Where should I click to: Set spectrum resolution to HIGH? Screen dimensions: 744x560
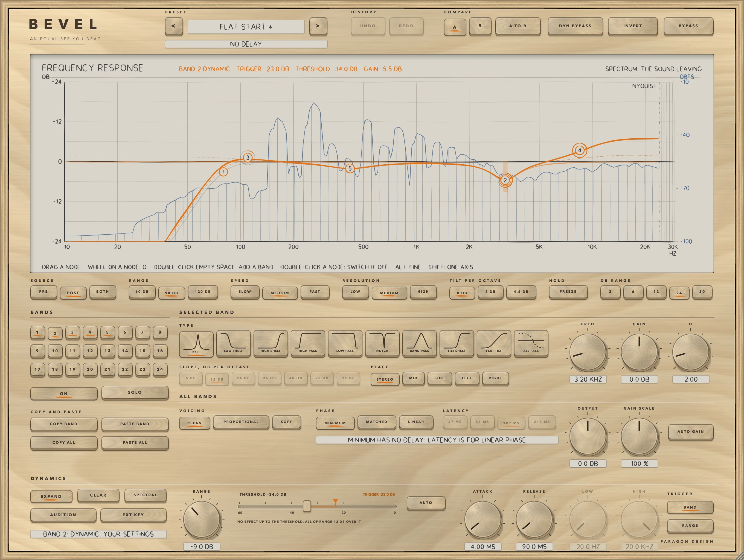coord(423,292)
